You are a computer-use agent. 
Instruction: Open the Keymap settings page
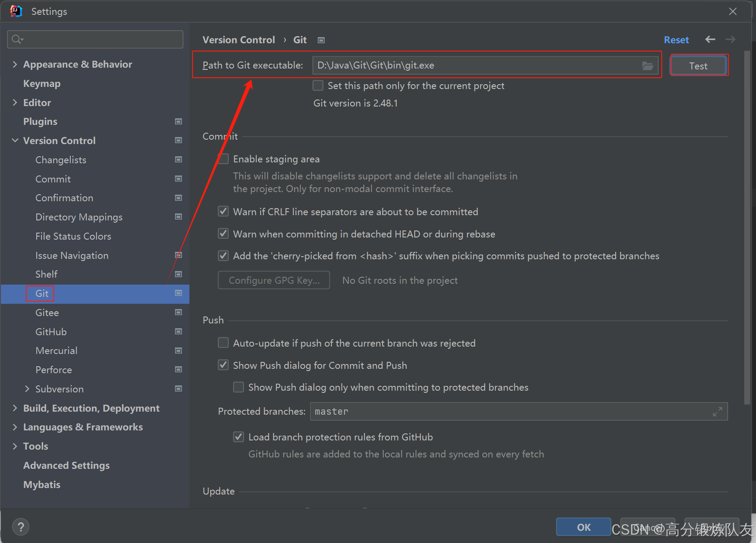coord(42,83)
